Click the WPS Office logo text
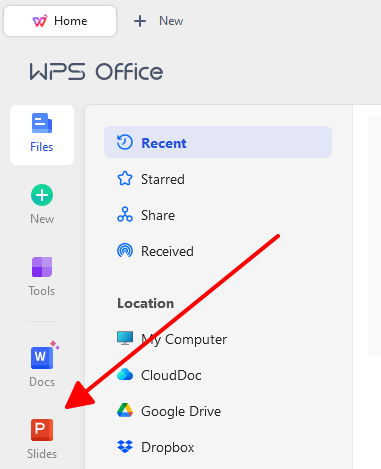This screenshot has height=469, width=381. [96, 72]
